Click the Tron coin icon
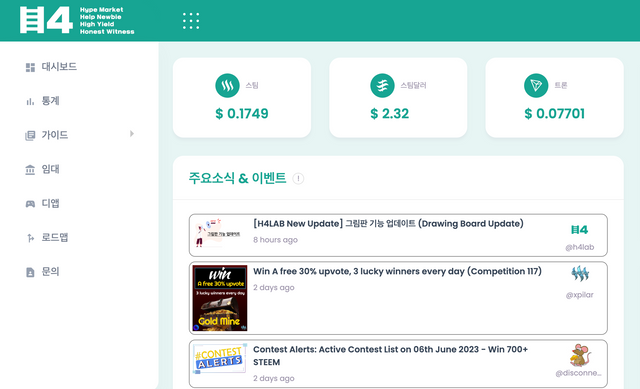This screenshot has height=389, width=640. (x=536, y=85)
